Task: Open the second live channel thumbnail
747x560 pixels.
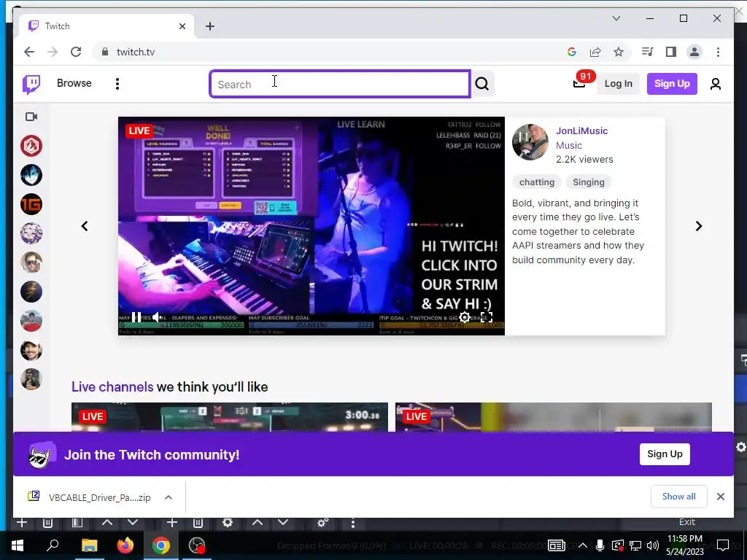Action: (x=554, y=417)
